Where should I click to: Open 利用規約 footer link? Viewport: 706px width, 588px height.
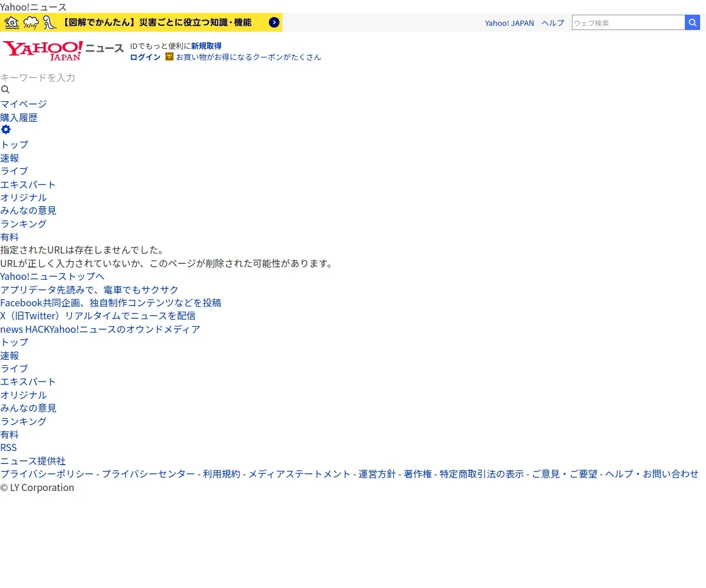222,474
